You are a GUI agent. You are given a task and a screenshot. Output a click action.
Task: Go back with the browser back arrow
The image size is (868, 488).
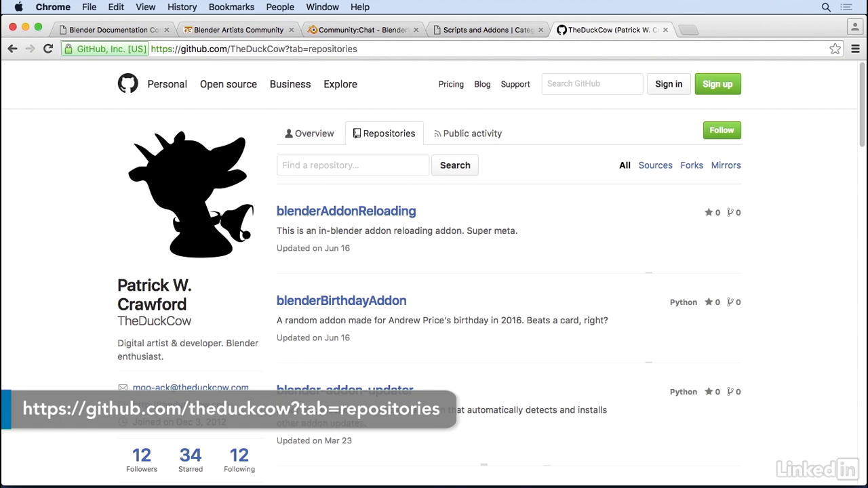(12, 49)
